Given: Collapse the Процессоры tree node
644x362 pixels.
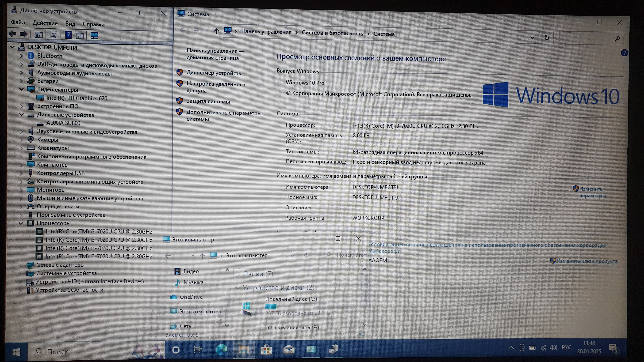Looking at the screenshot, I should [x=21, y=223].
